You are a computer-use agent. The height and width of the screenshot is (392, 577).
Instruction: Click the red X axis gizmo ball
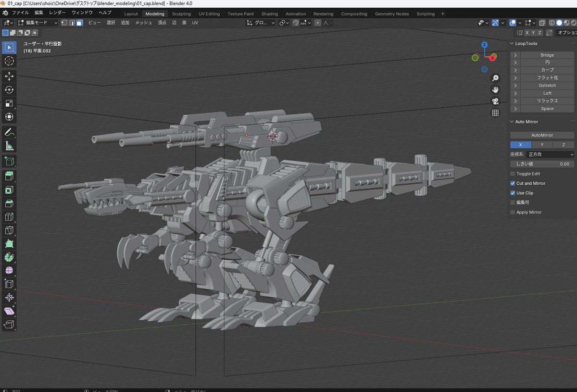(x=493, y=58)
